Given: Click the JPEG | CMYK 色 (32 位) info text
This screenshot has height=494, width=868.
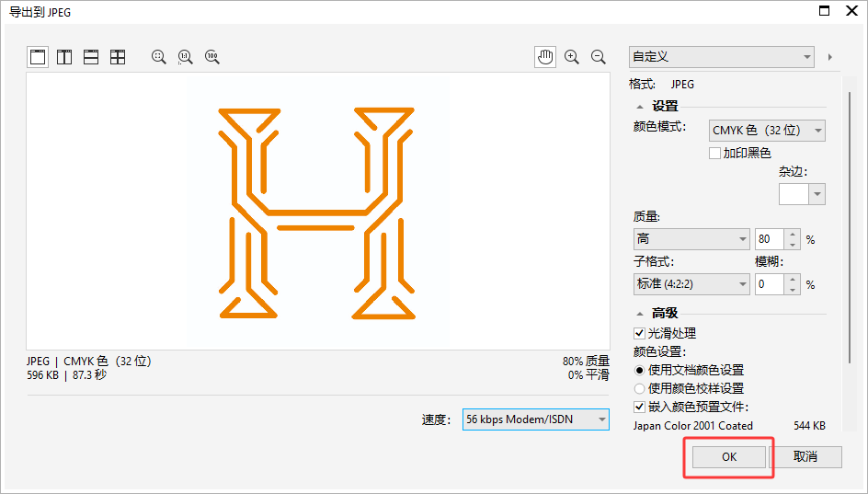Looking at the screenshot, I should pos(88,362).
